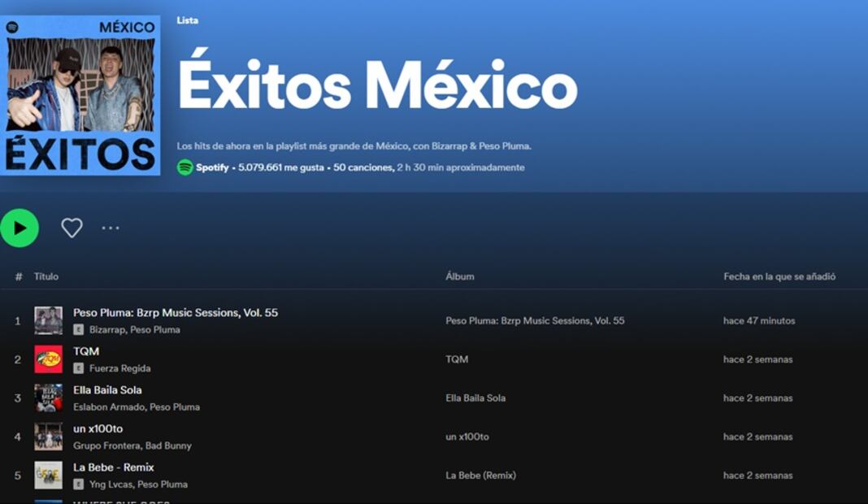Click the TQM track cover icon
This screenshot has width=868, height=504.
pos(48,359)
